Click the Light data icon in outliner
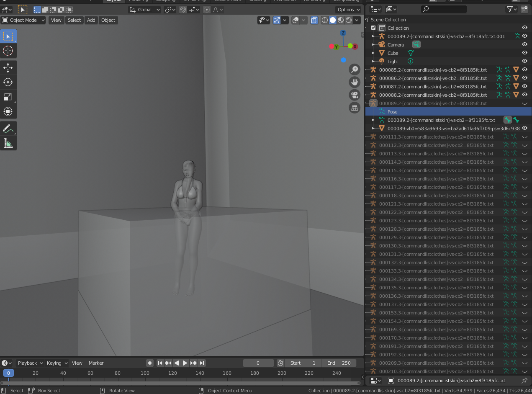The height and width of the screenshot is (394, 532). pos(410,62)
